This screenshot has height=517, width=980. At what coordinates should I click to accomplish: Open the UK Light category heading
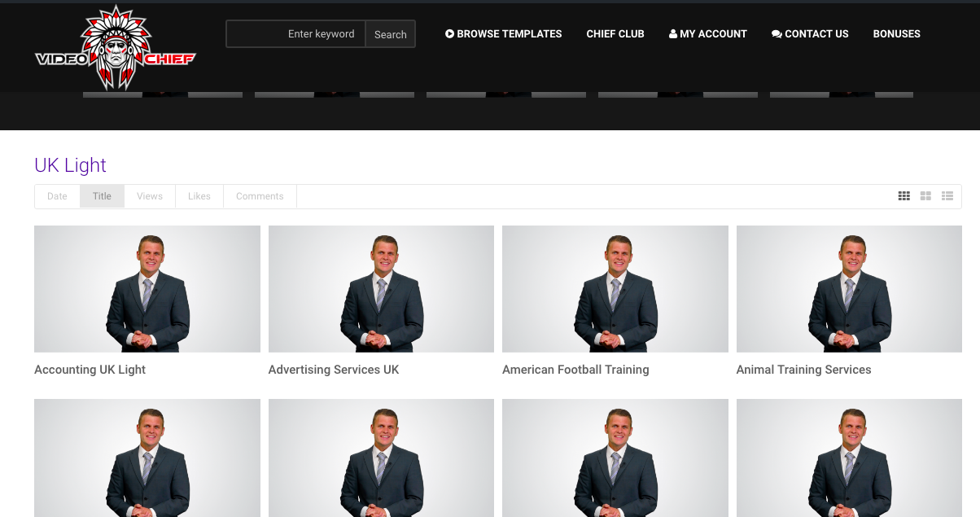click(x=70, y=165)
